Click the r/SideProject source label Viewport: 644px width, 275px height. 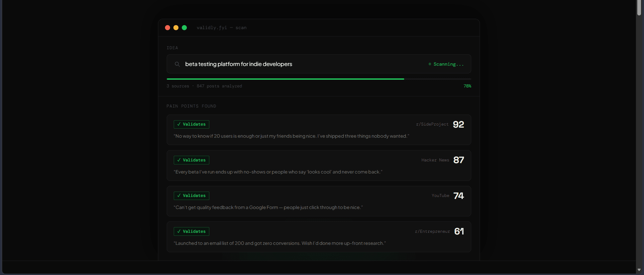tap(432, 124)
